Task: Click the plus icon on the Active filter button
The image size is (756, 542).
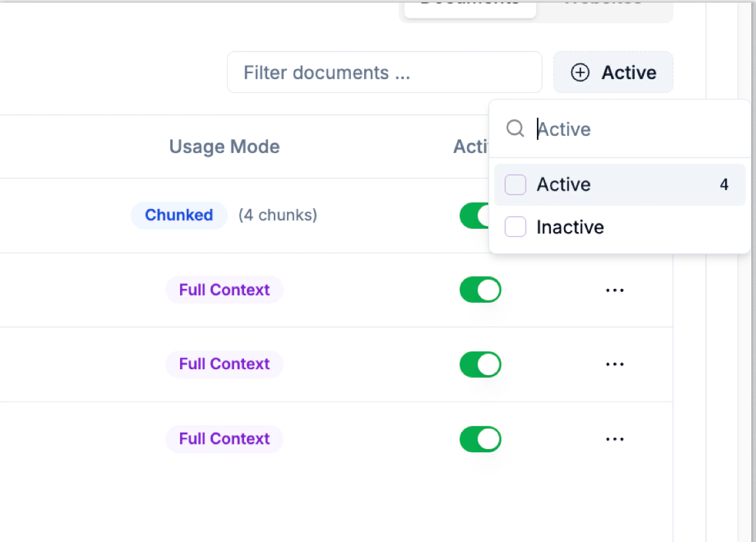Action: pyautogui.click(x=580, y=72)
